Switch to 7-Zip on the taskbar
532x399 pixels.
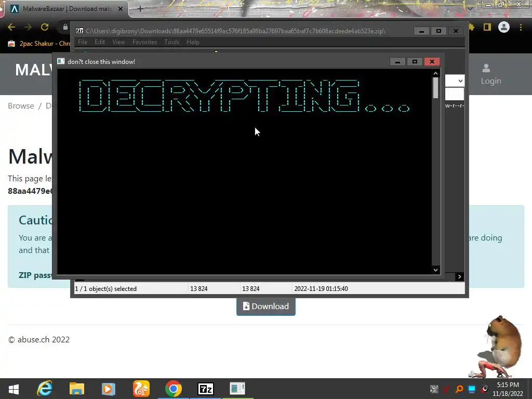point(206,389)
